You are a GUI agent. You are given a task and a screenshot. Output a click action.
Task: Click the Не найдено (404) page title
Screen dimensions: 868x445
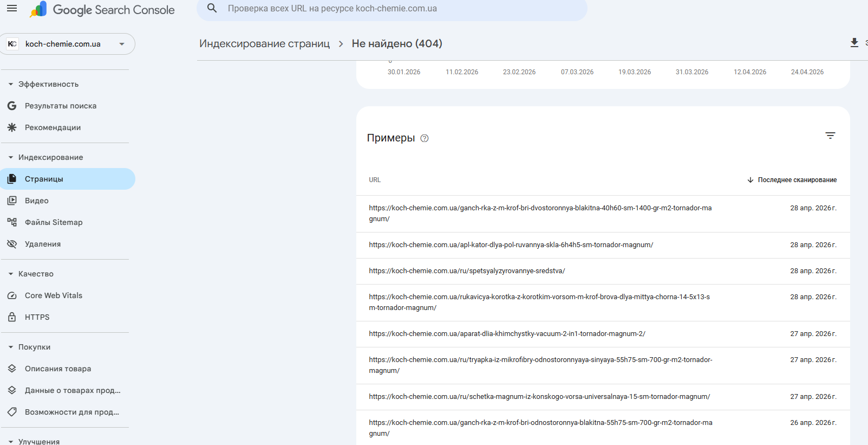(x=397, y=43)
